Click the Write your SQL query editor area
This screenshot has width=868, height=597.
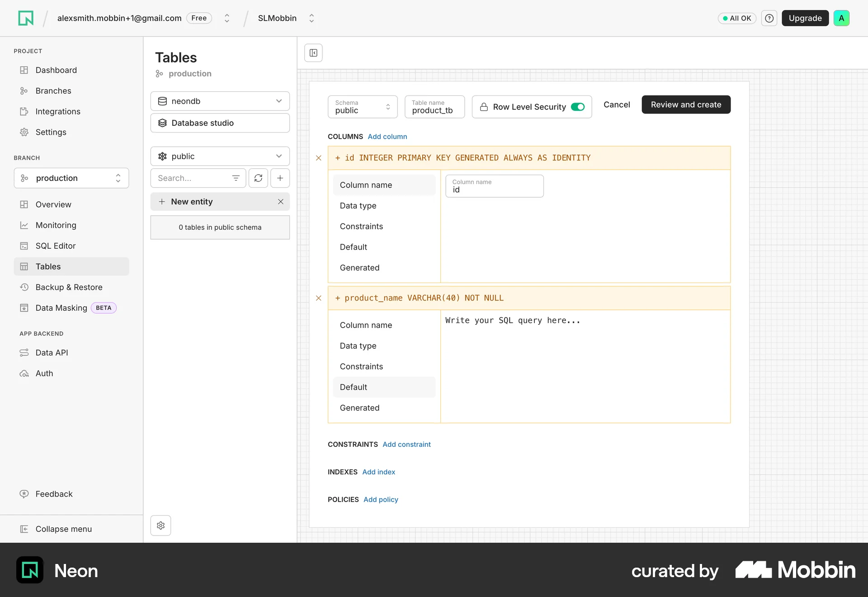click(585, 366)
